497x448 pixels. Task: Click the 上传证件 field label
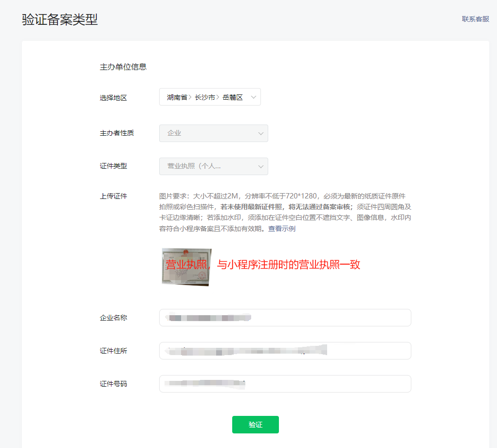coord(113,196)
